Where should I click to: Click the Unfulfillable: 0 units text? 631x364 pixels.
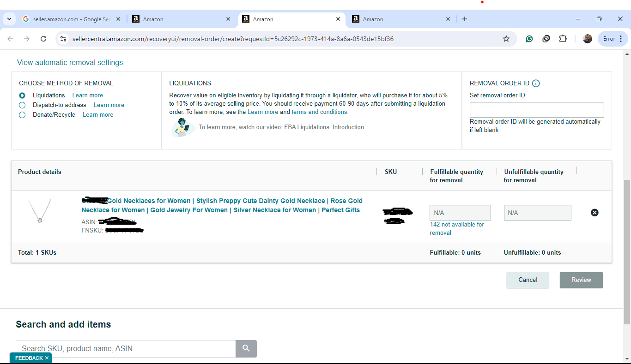click(532, 253)
